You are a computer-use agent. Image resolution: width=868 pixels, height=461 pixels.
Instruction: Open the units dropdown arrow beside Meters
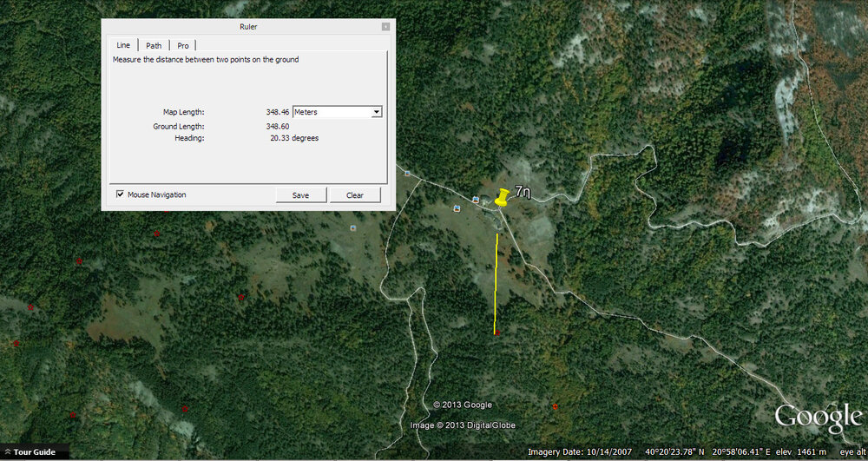tap(376, 112)
